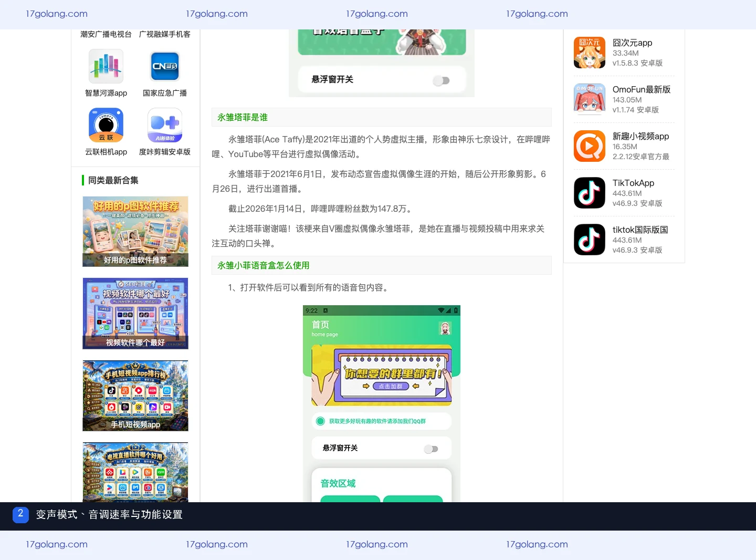756x560 pixels.
Task: Open the 电视直播软件哪个好用 collection thumbnail
Action: [x=135, y=472]
